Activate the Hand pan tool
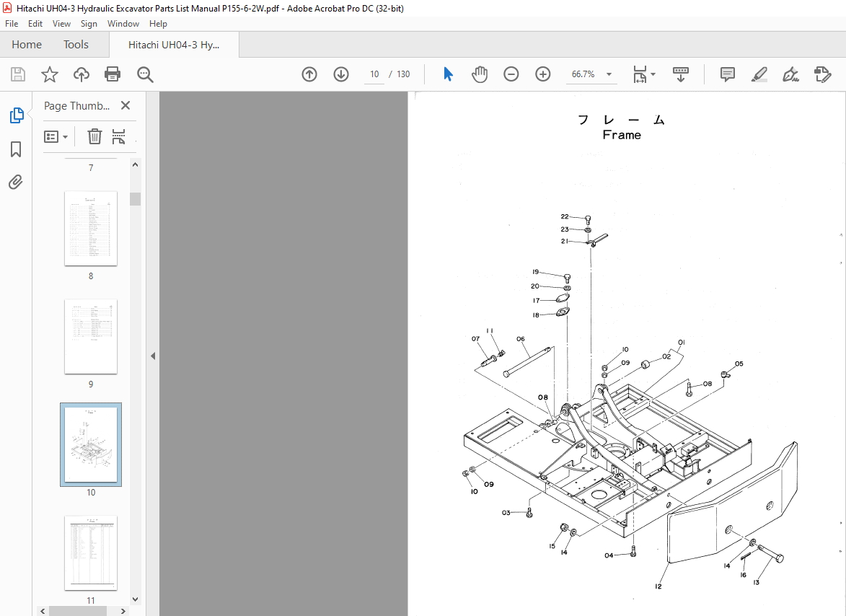 [479, 74]
